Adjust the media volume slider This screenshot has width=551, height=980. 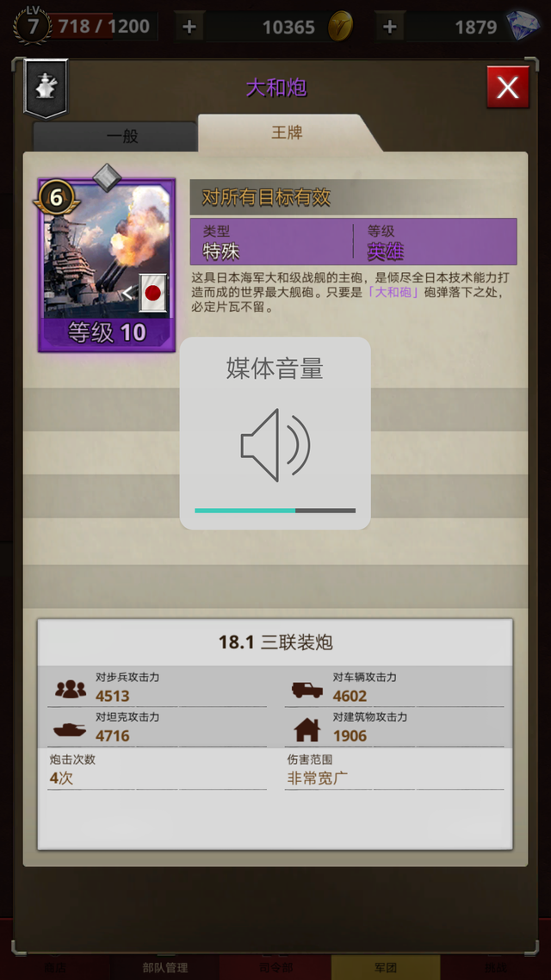[275, 511]
